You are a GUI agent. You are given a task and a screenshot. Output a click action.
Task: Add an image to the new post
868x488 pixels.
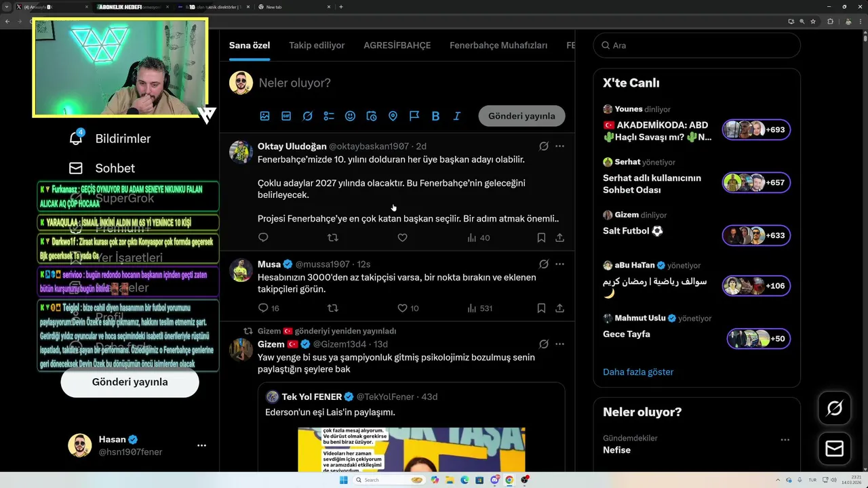(264, 116)
